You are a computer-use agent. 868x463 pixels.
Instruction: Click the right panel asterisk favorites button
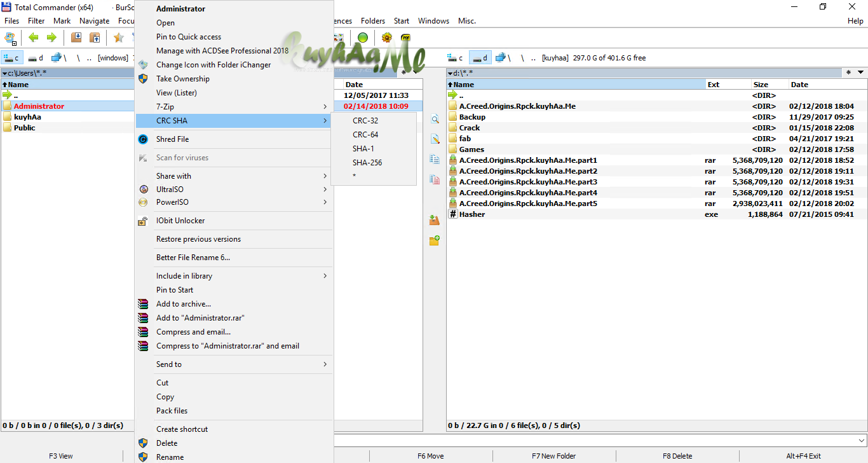(x=848, y=73)
